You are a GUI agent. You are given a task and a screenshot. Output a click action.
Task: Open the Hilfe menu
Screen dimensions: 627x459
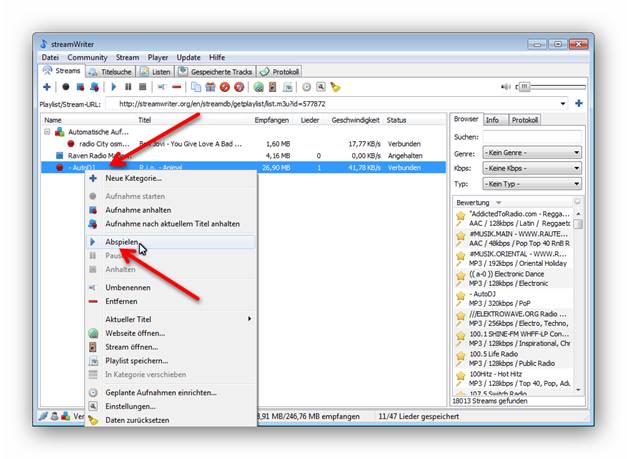(x=217, y=58)
